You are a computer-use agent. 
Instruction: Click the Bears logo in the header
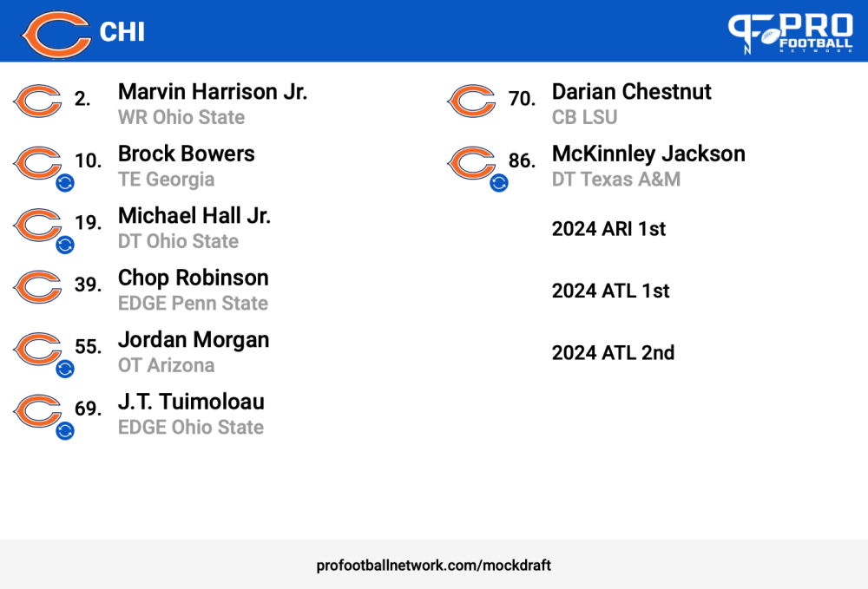[x=56, y=33]
